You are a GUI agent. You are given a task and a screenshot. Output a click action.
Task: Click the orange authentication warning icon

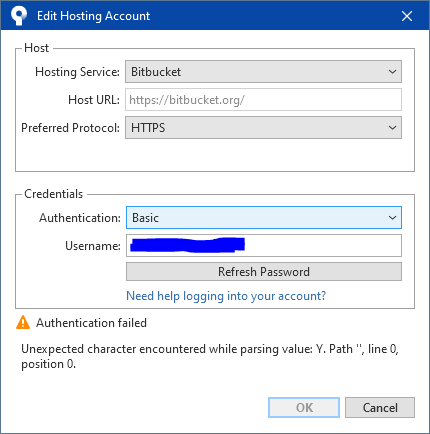tap(23, 323)
